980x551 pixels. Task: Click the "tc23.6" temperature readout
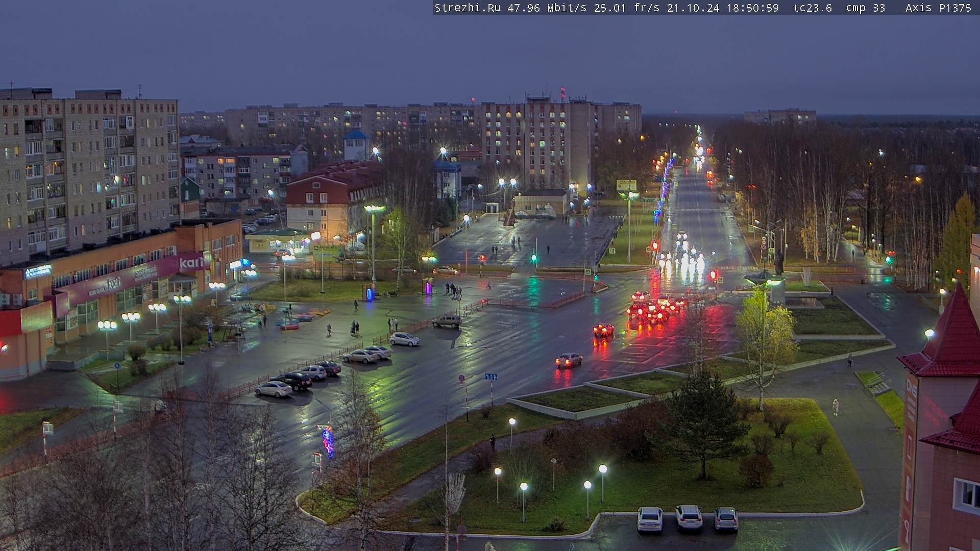[813, 8]
